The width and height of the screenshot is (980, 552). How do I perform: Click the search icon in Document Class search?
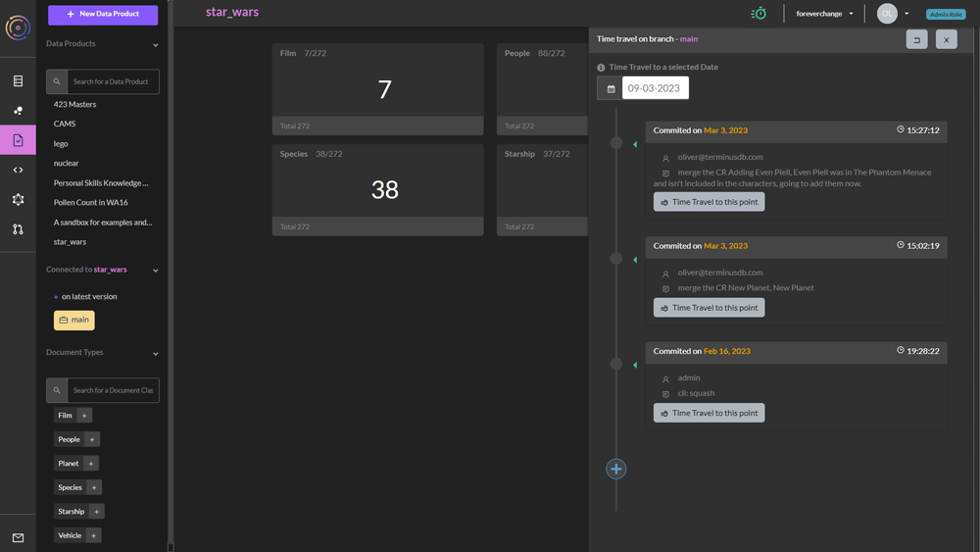57,390
